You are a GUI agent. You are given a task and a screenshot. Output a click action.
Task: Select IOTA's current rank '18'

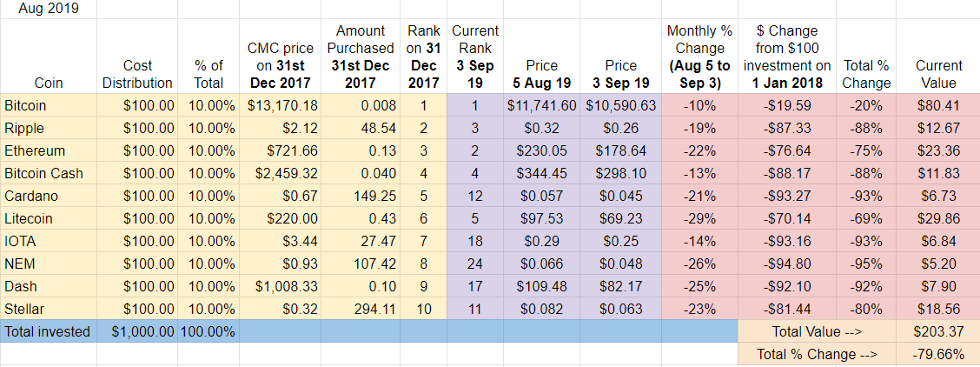pyautogui.click(x=475, y=241)
